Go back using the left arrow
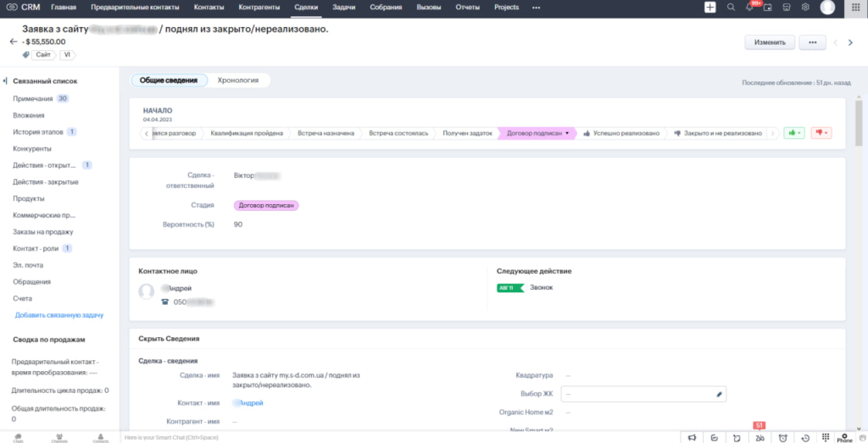The height and width of the screenshot is (443, 868). [14, 42]
